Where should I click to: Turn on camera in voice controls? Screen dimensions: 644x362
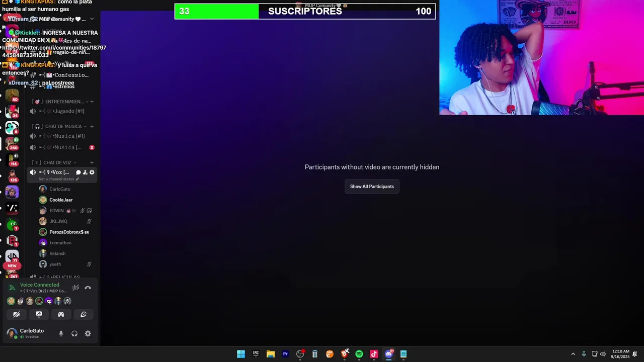(x=17, y=314)
